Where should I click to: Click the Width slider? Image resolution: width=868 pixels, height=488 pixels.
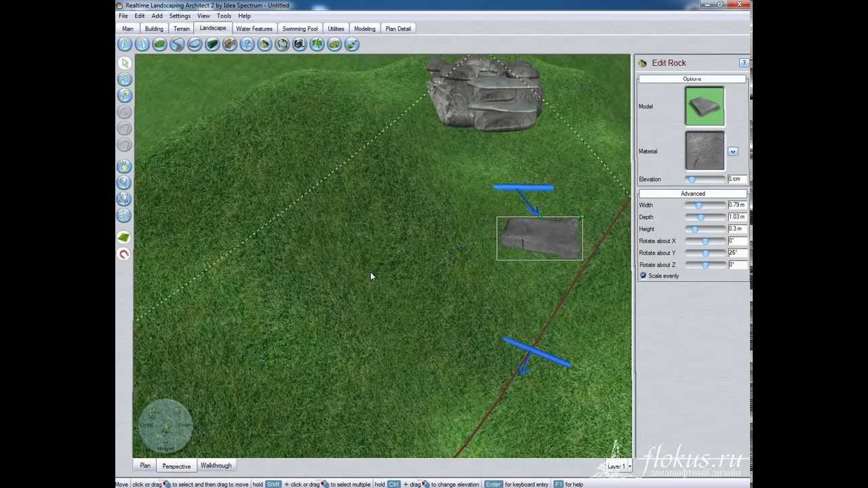pos(704,205)
